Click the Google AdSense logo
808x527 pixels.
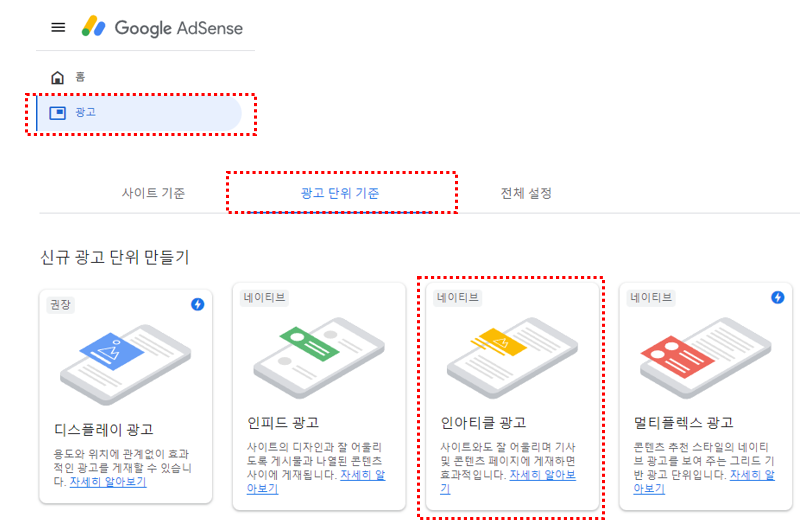point(162,27)
